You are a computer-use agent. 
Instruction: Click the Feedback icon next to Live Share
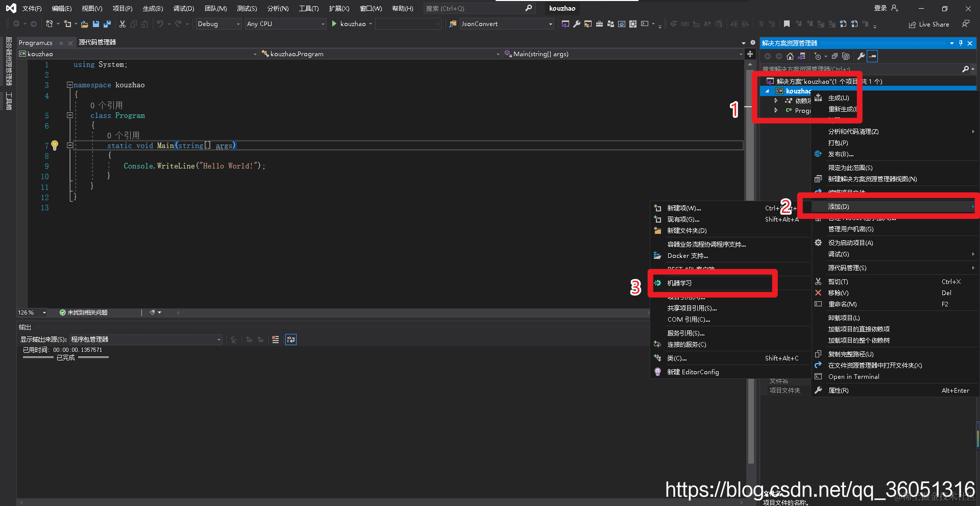(x=965, y=24)
